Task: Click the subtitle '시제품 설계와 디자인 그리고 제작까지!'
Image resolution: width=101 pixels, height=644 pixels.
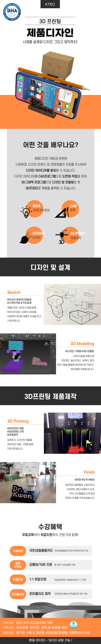Action: click(x=50, y=42)
